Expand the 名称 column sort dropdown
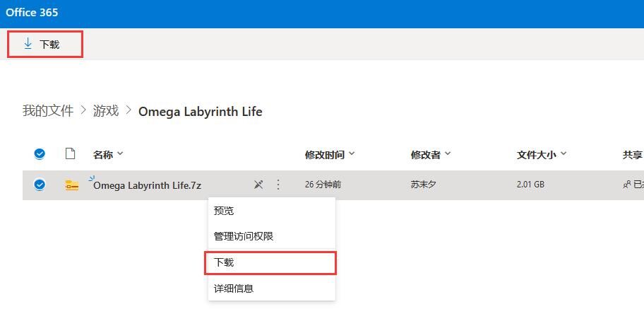Screen dimensions: 644x326 tap(120, 154)
